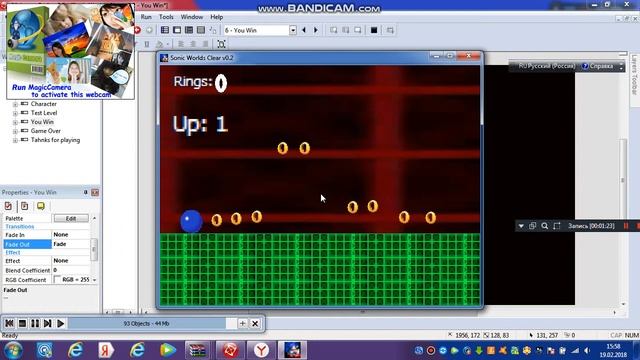This screenshot has width=640, height=360.
Task: Open the Storyboard Editor toolbar icon
Action: [x=165, y=30]
